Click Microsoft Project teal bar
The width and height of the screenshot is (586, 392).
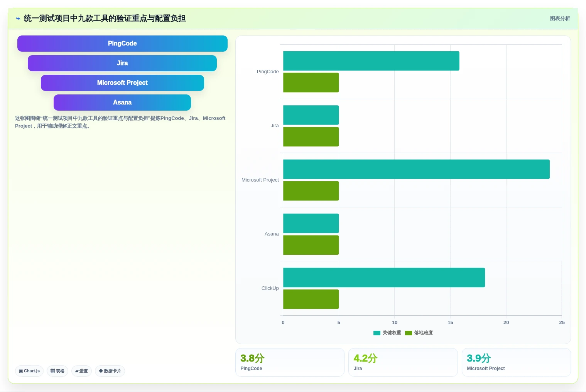click(x=416, y=169)
